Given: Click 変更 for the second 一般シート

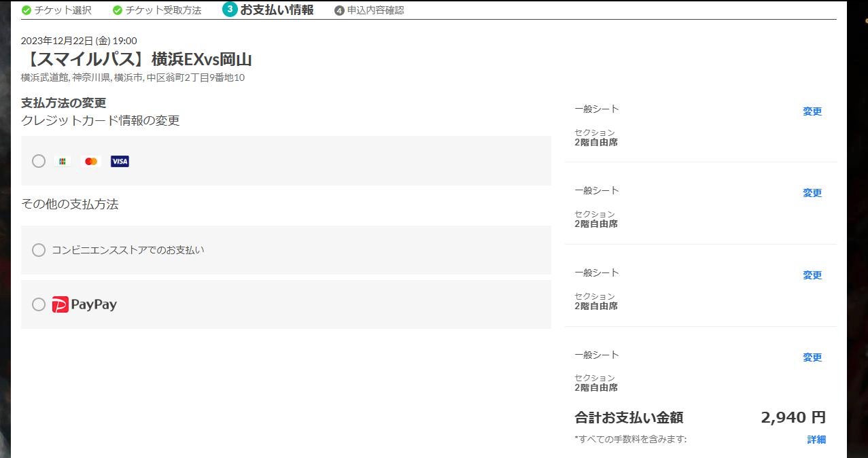Looking at the screenshot, I should coord(812,193).
